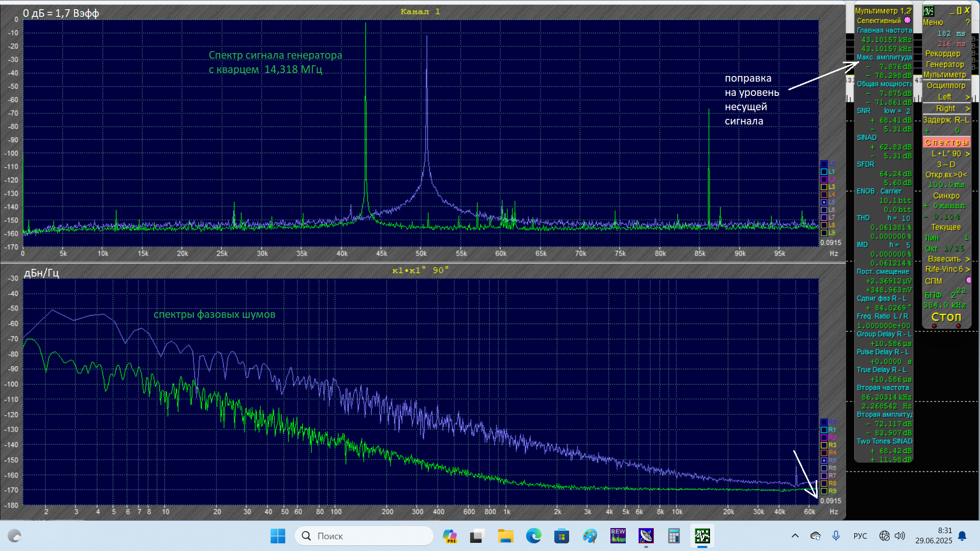
Task: Change the БПФ size 2^22 setting
Action: [x=945, y=294]
